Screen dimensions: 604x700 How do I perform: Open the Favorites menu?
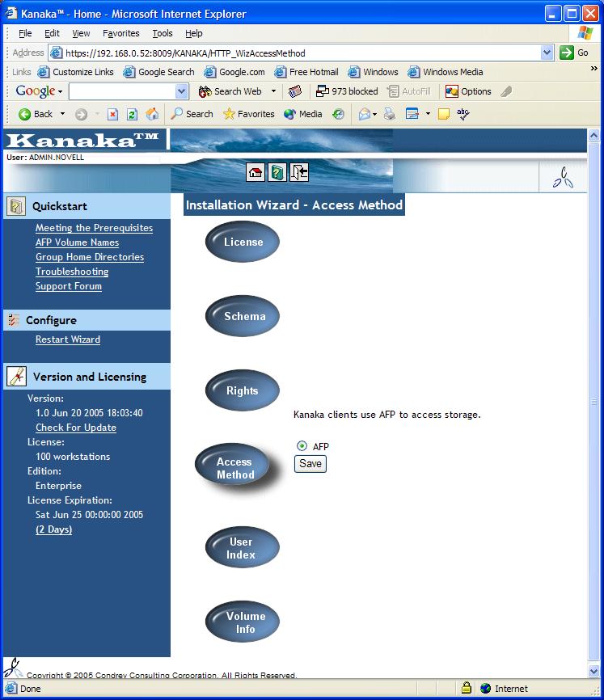[121, 33]
